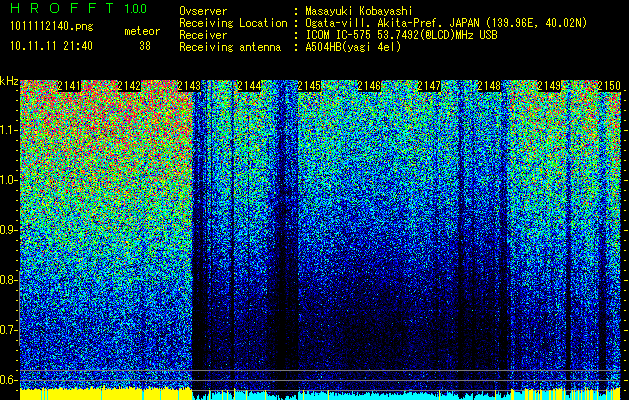Click the kHz axis unit label

coord(9,81)
